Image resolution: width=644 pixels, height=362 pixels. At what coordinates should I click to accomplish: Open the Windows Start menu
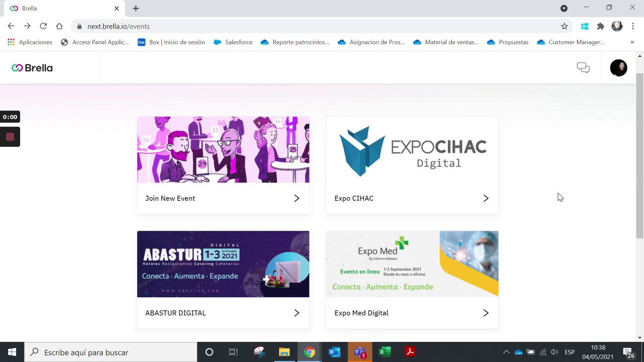click(12, 352)
